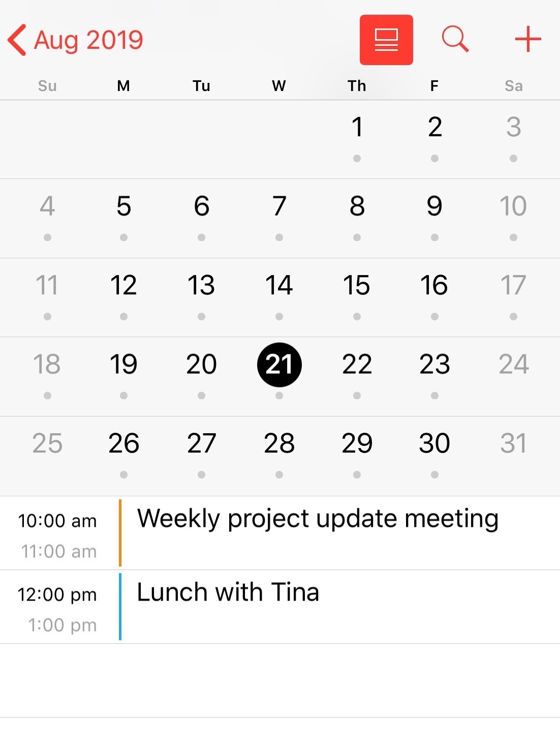Screen dimensions: 560x746
Task: Choose Thursday August 22
Action: click(x=357, y=365)
